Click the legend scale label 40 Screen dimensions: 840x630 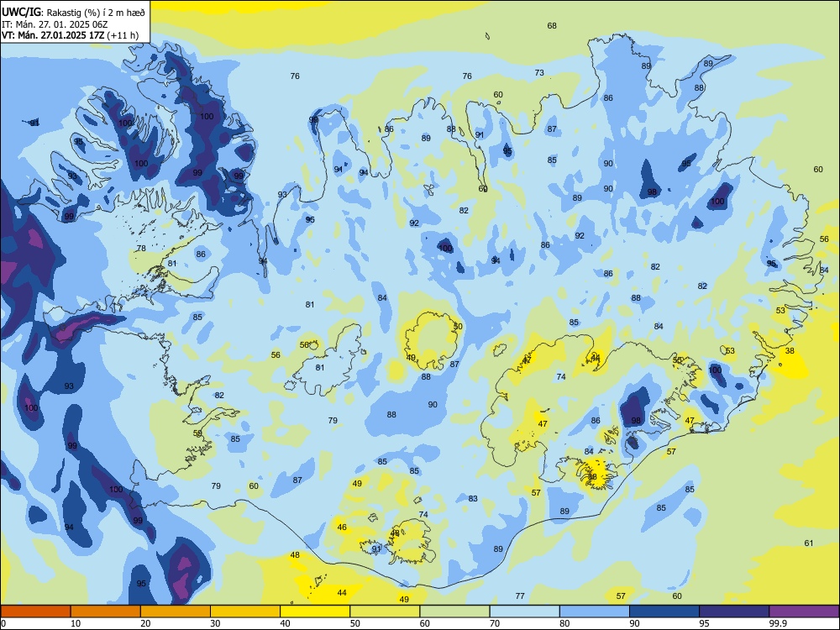[285, 623]
